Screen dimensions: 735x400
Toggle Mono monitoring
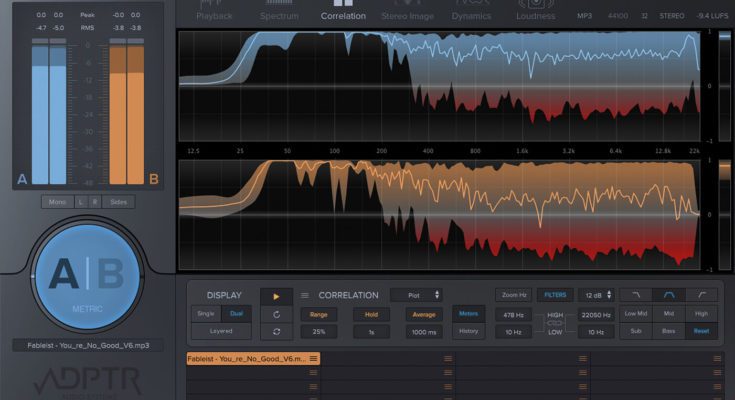click(57, 202)
